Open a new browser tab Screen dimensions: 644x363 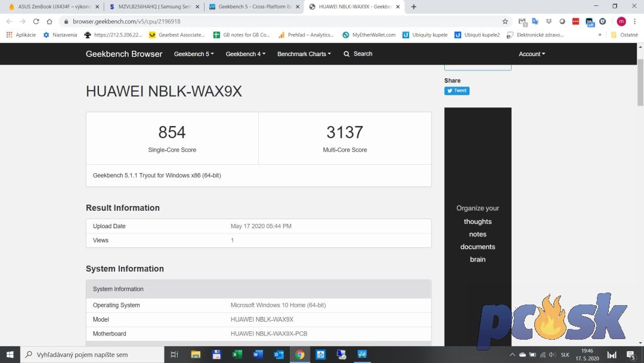point(414,7)
